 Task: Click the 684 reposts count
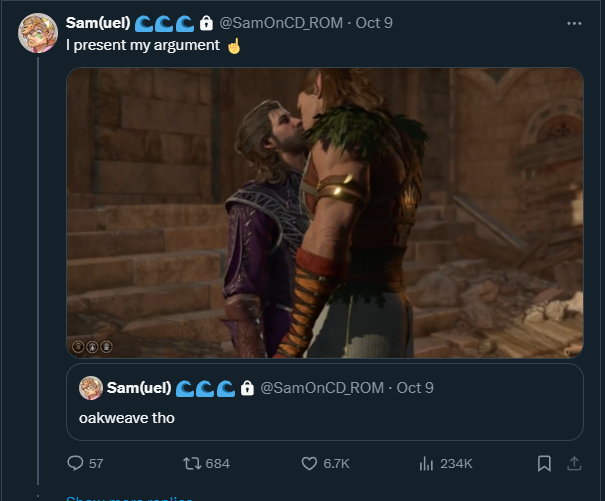tap(217, 463)
